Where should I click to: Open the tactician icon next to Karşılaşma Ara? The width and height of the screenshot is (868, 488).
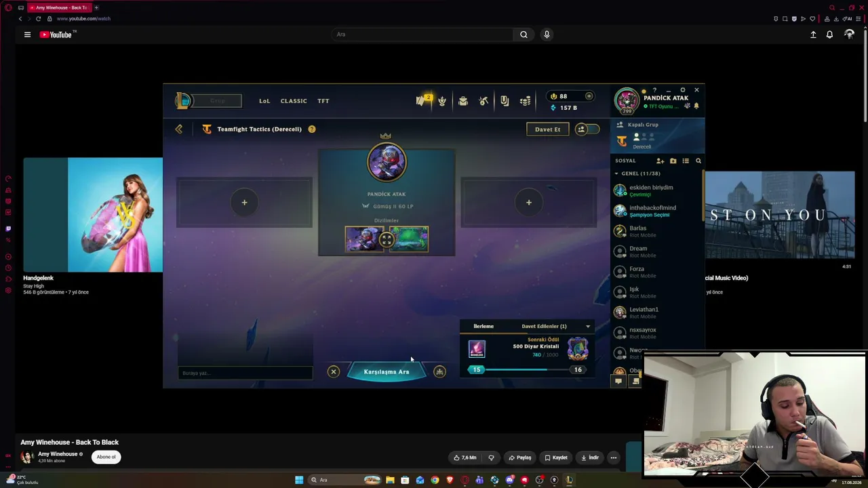[x=440, y=371]
